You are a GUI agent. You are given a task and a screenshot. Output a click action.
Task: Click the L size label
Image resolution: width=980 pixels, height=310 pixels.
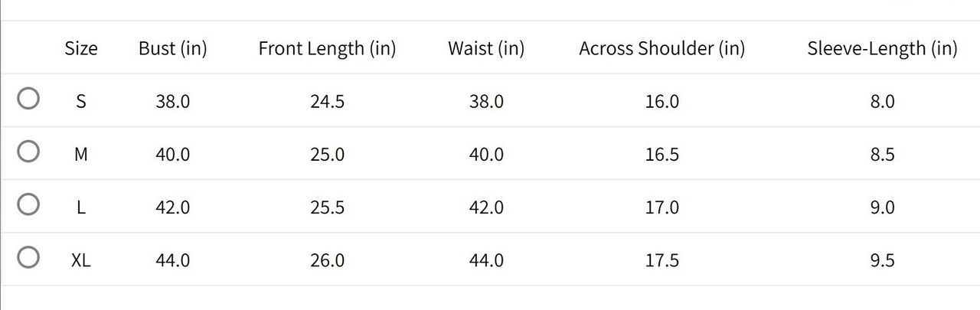tap(81, 207)
